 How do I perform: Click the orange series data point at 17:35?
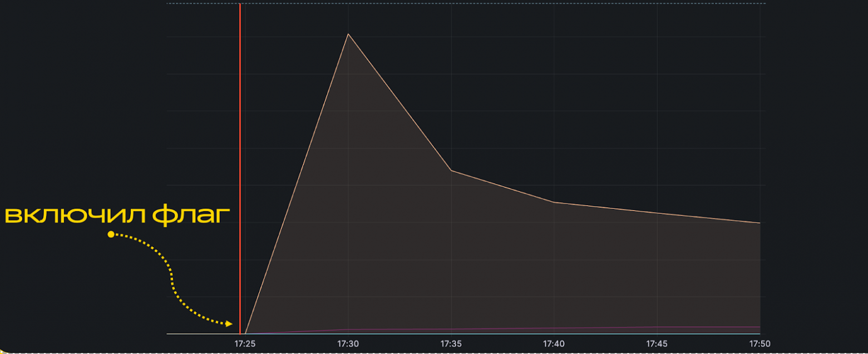451,170
